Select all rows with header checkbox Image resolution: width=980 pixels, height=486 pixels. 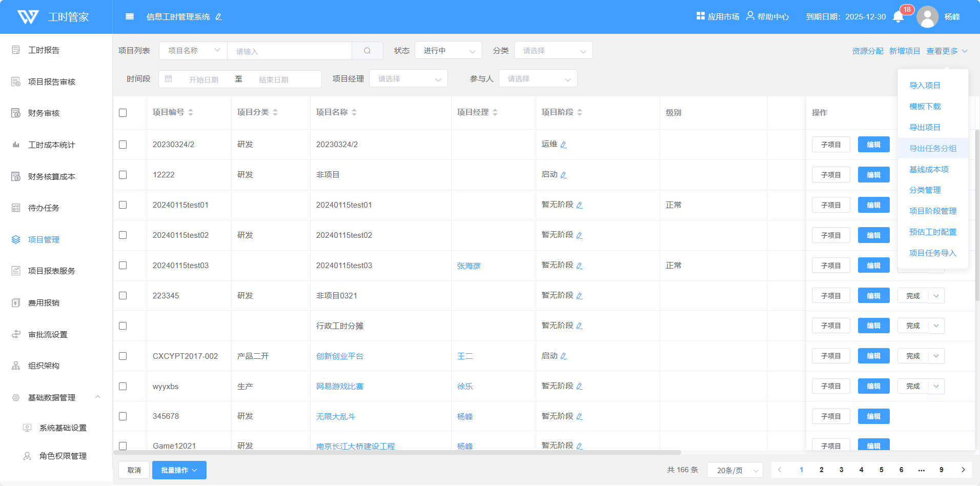coord(123,113)
